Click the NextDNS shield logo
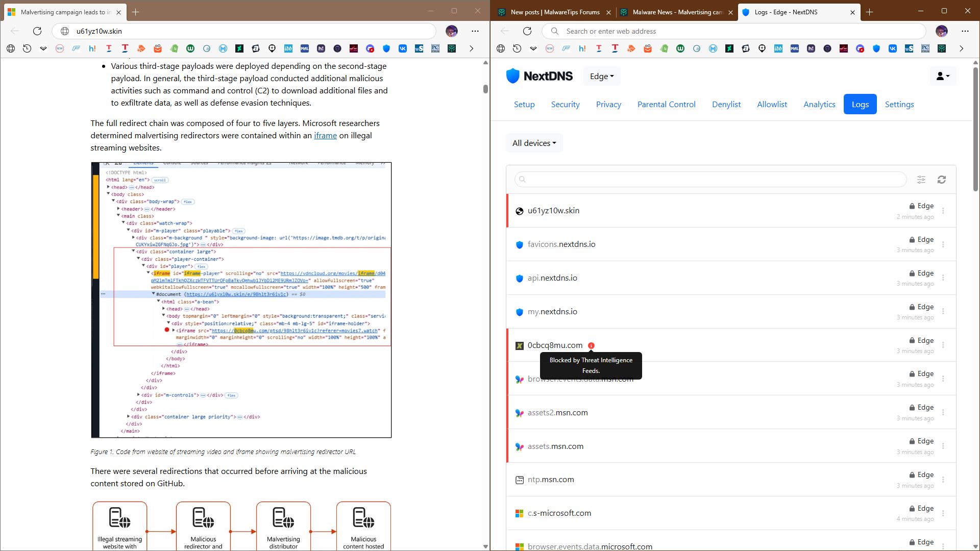Image resolution: width=980 pixels, height=551 pixels. coord(512,76)
